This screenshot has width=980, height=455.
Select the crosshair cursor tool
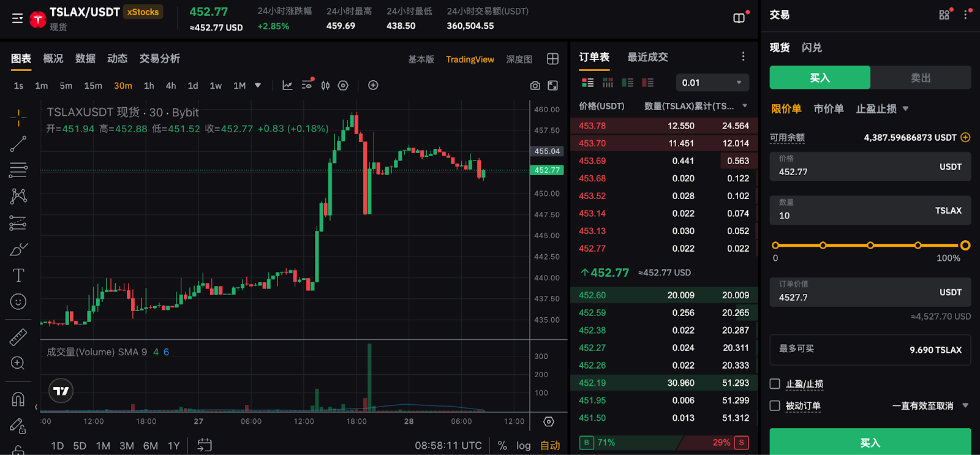tap(18, 118)
